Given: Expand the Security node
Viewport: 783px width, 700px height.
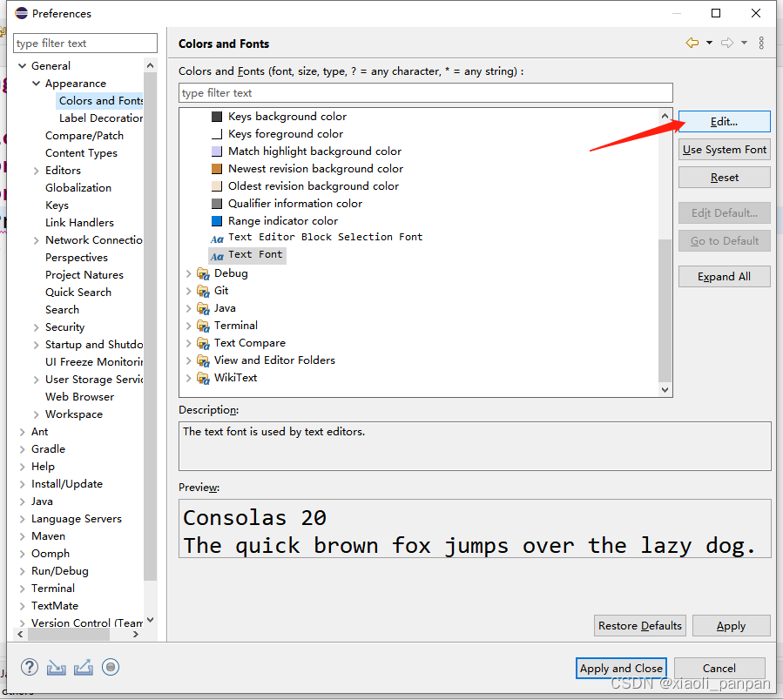Looking at the screenshot, I should click(36, 327).
